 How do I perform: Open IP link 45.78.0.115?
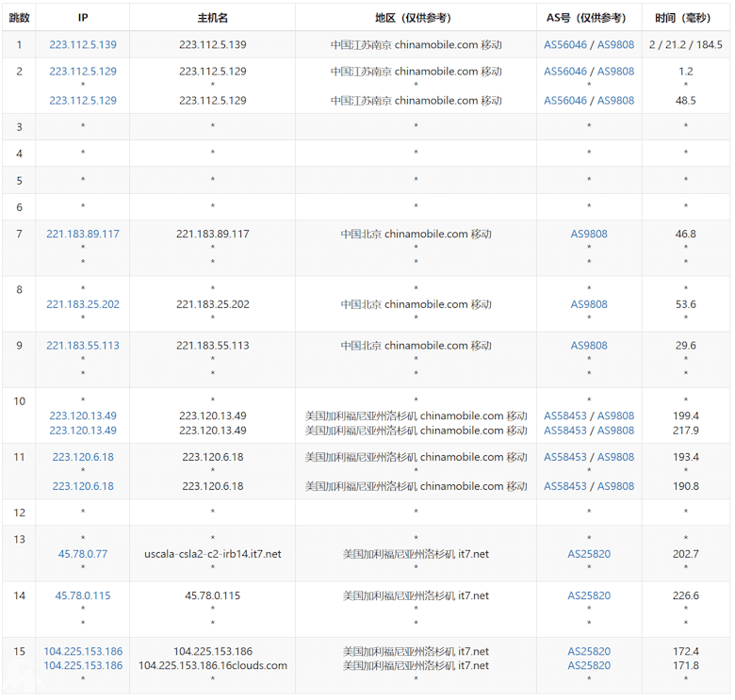tap(83, 595)
